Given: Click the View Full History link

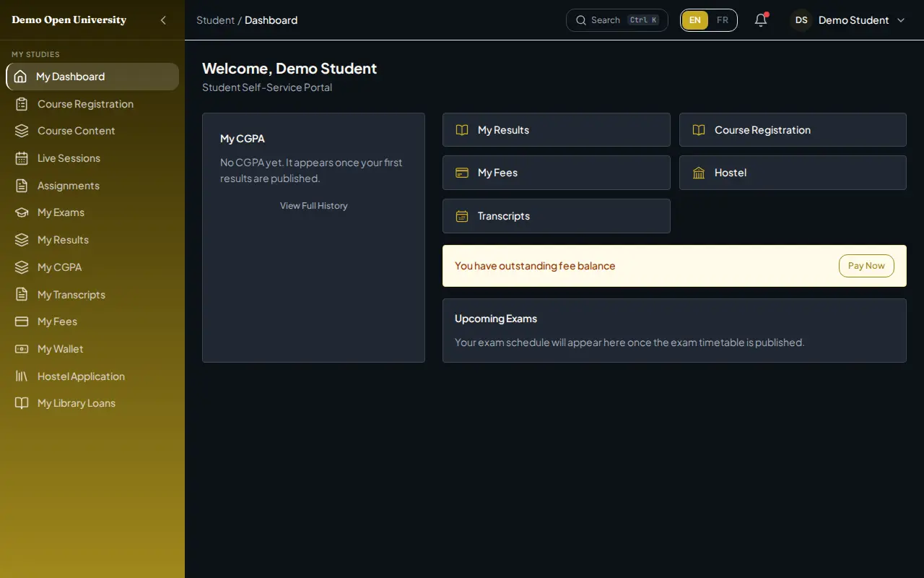Looking at the screenshot, I should click(314, 206).
